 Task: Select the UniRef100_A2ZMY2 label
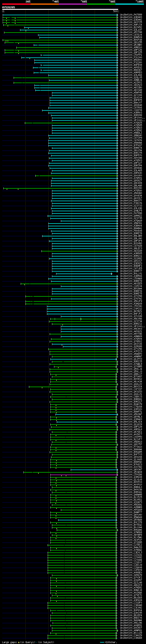point(131,82)
